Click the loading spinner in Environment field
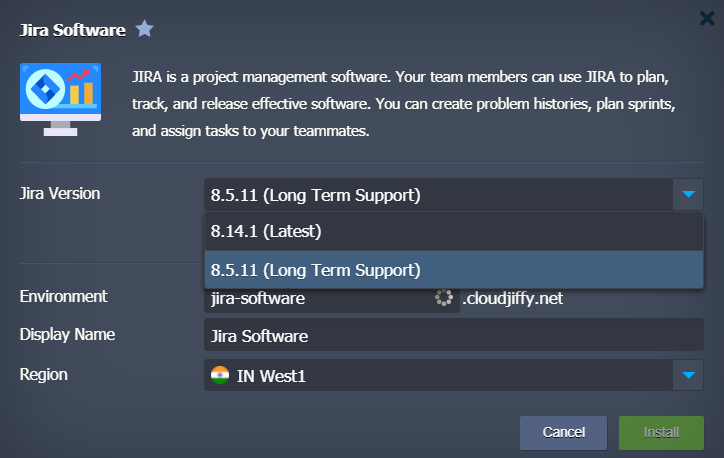This screenshot has height=458, width=724. [x=444, y=298]
